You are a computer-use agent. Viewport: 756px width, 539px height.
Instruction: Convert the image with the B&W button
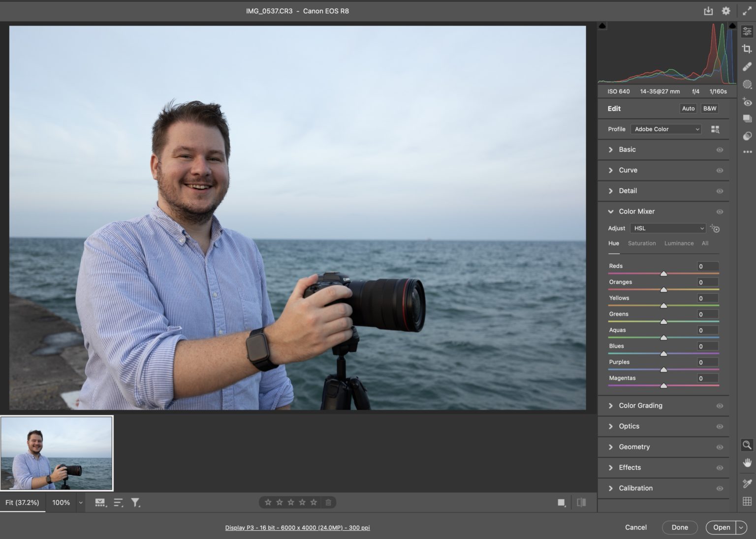pos(710,108)
